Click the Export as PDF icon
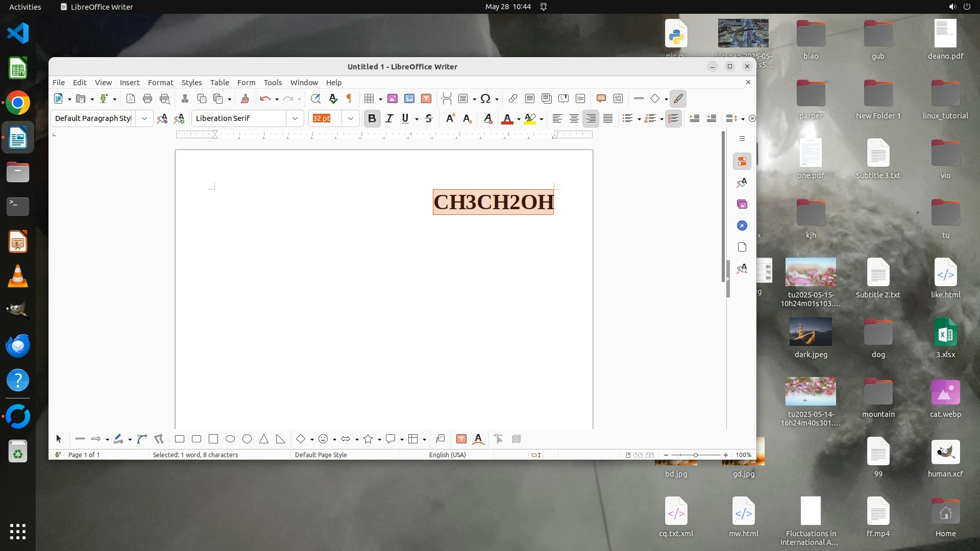 point(131,99)
